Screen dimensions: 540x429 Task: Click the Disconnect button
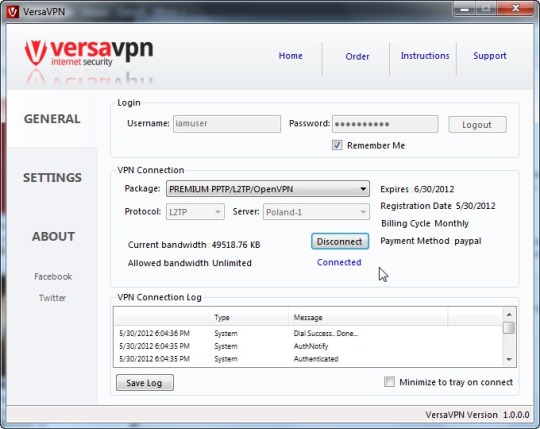click(x=340, y=242)
